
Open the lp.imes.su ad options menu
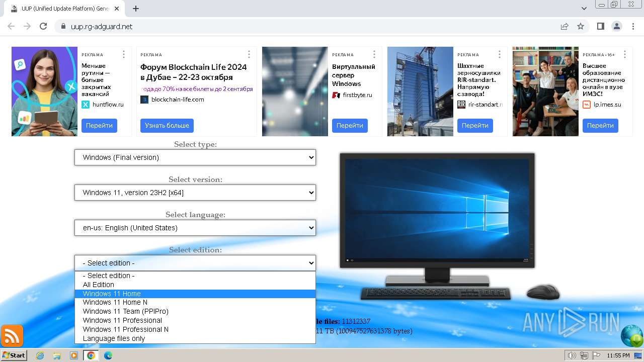pos(625,54)
